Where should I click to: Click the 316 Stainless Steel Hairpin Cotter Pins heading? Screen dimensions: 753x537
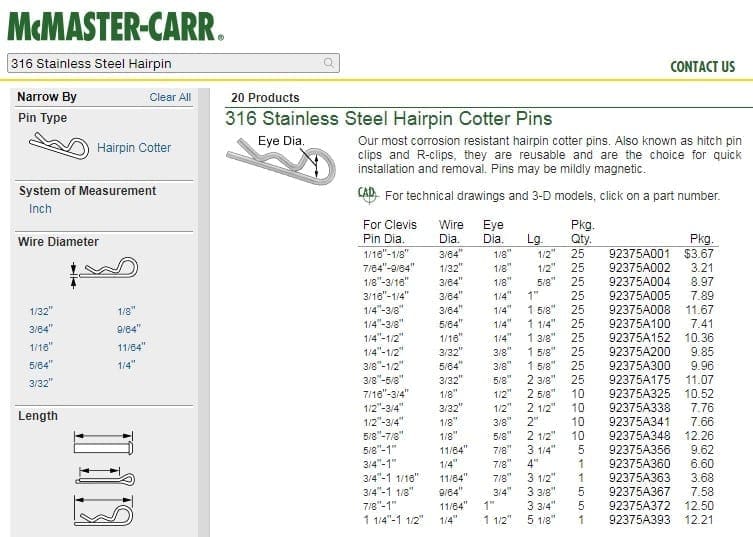pos(389,118)
